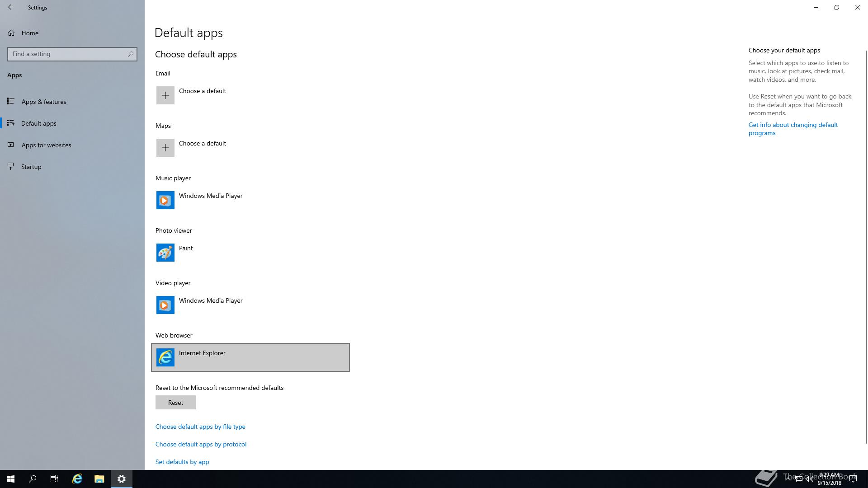This screenshot has height=488, width=868.
Task: Open the Startup settings page
Action: [31, 167]
